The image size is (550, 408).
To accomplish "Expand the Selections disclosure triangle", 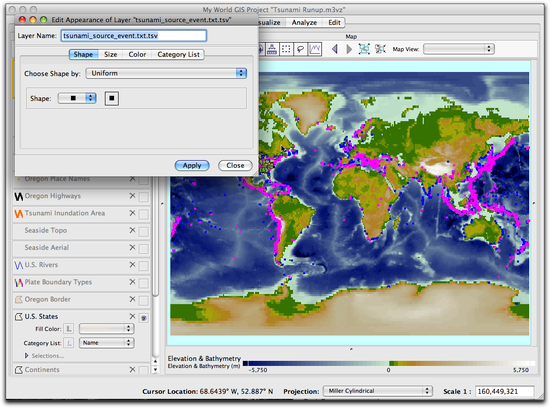I will [27, 356].
